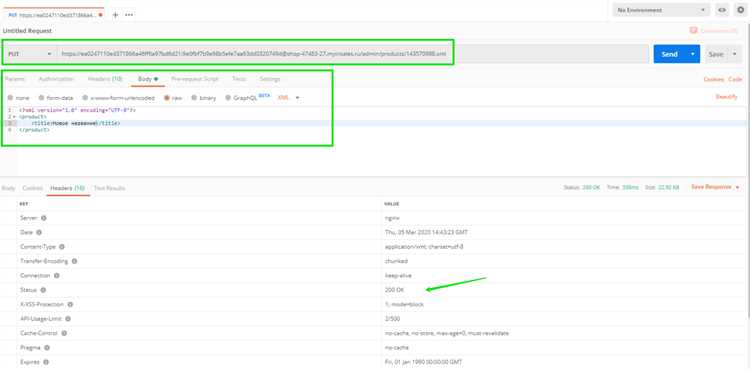Select the response Headers (10) tab
This screenshot has height=369, width=750.
(x=67, y=188)
